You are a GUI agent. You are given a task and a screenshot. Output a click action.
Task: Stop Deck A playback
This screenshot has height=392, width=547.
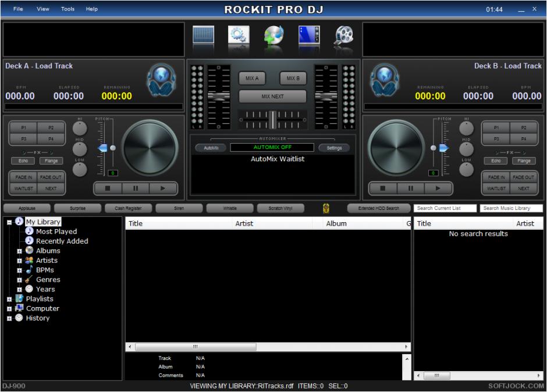point(108,188)
